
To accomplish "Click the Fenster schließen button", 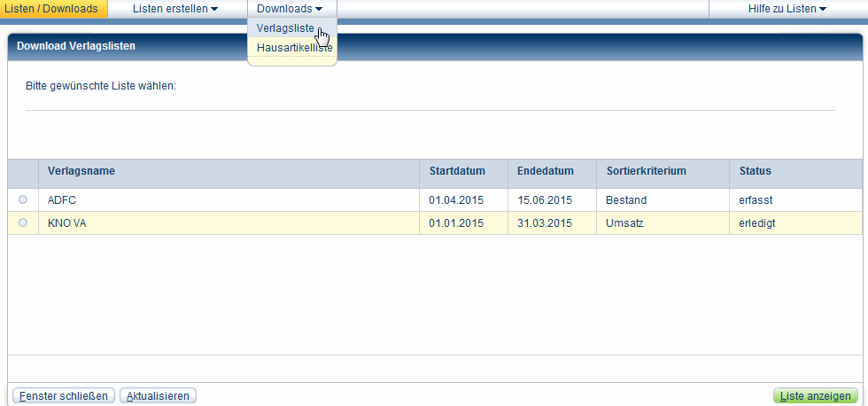I will [64, 396].
